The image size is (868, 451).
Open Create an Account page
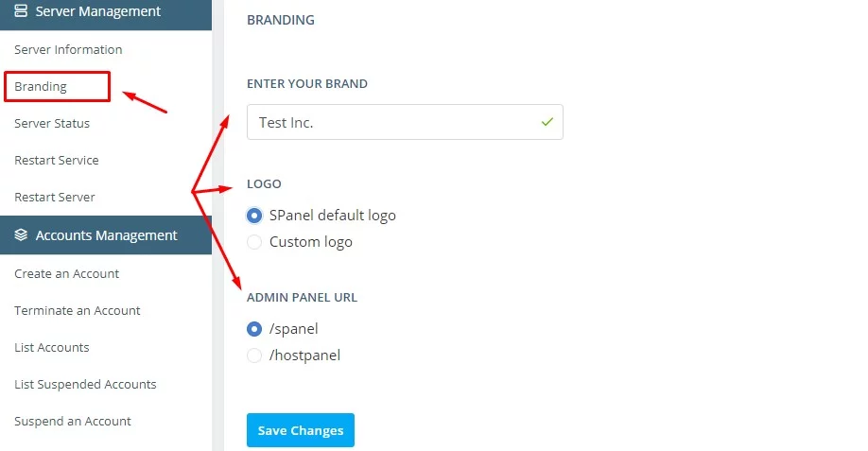[66, 273]
